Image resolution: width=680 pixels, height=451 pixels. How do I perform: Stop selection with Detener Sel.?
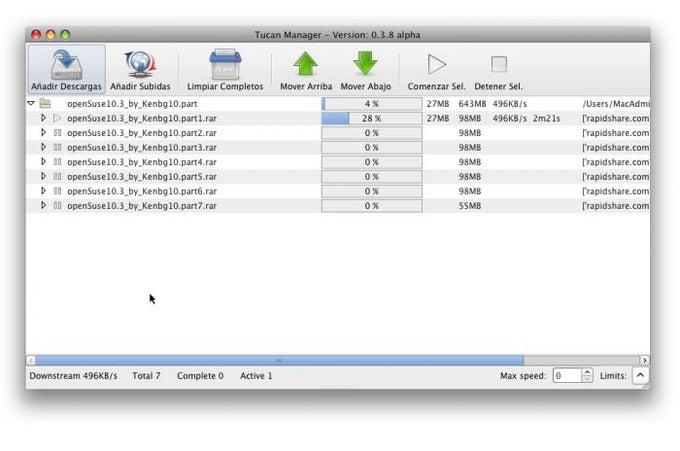(x=499, y=69)
